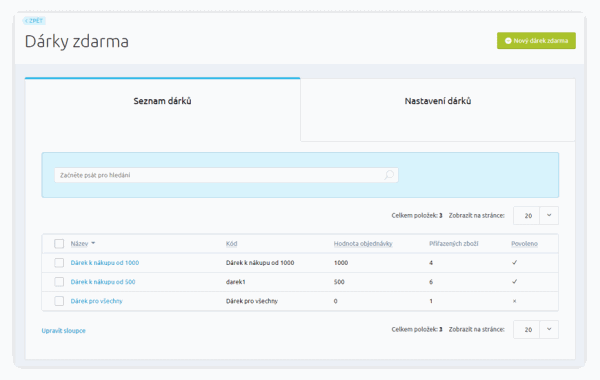Image resolution: width=600 pixels, height=380 pixels.
Task: Click top Celkem položek: 3 text
Action: [x=417, y=215]
